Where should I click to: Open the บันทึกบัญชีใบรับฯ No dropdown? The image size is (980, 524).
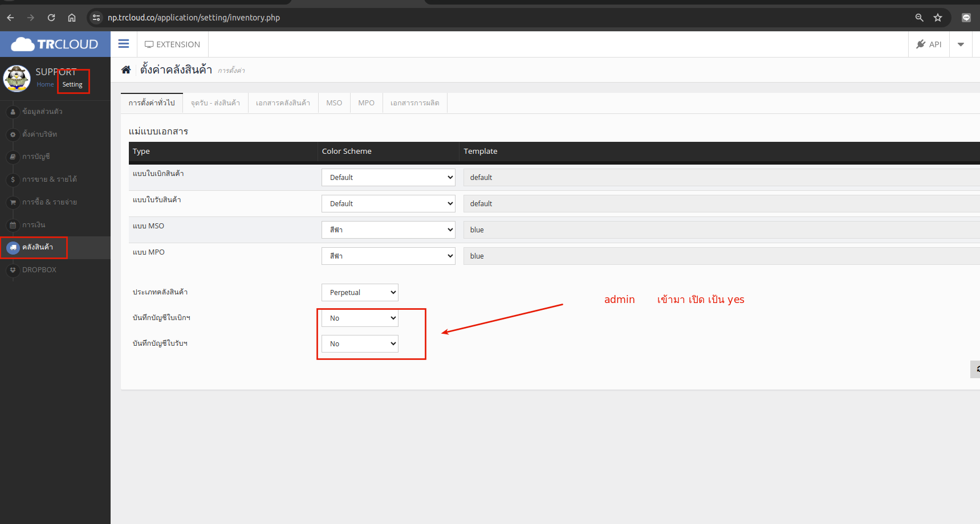[360, 343]
